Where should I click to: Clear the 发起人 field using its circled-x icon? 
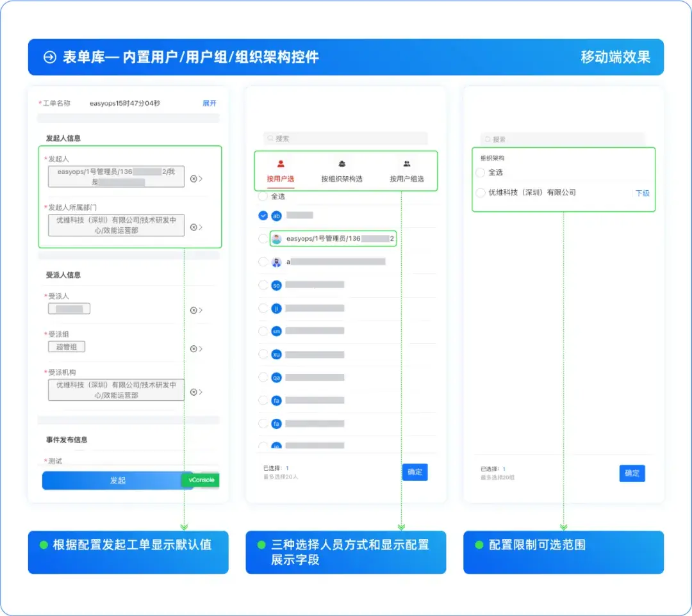193,179
